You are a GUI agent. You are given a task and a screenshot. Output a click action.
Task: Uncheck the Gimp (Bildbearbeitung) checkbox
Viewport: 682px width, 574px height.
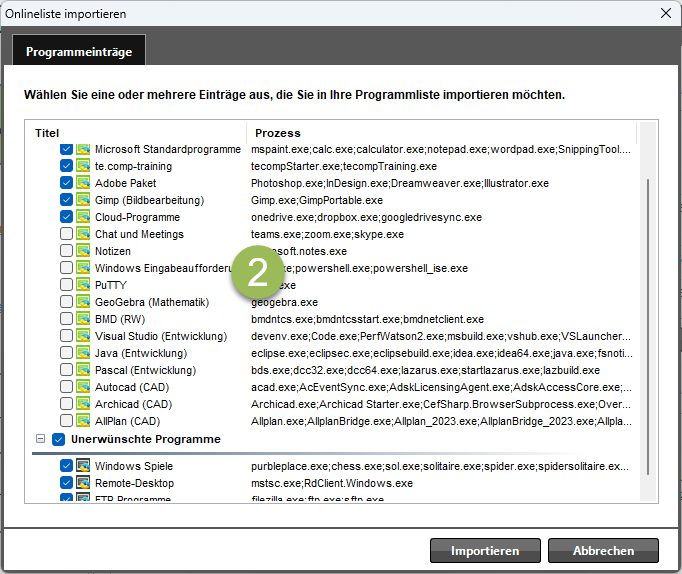66,200
